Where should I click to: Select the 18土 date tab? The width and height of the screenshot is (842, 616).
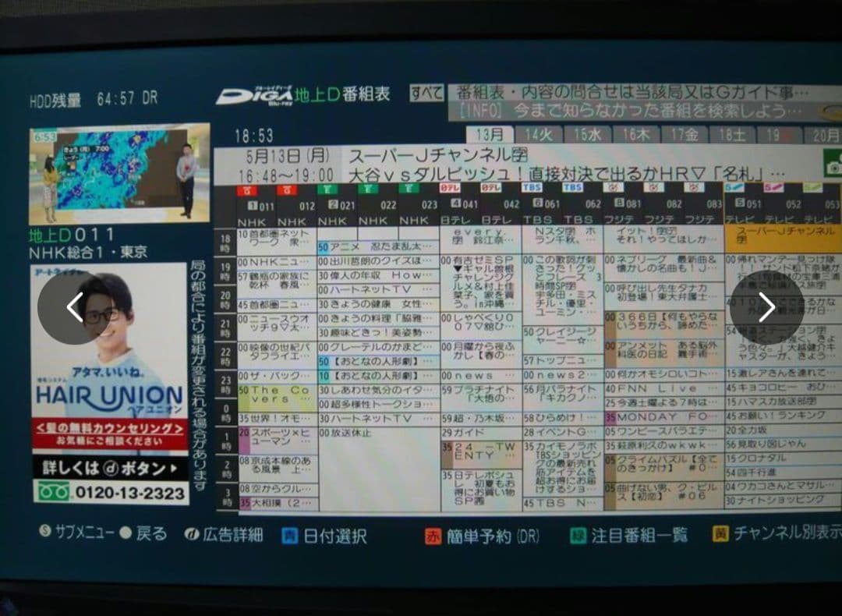[x=731, y=135]
